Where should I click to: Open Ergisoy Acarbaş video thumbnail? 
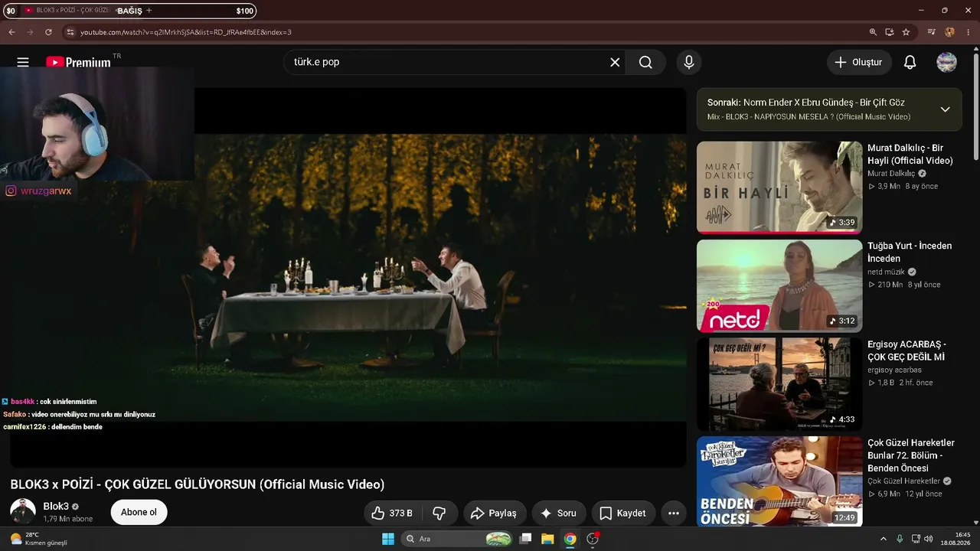(779, 384)
